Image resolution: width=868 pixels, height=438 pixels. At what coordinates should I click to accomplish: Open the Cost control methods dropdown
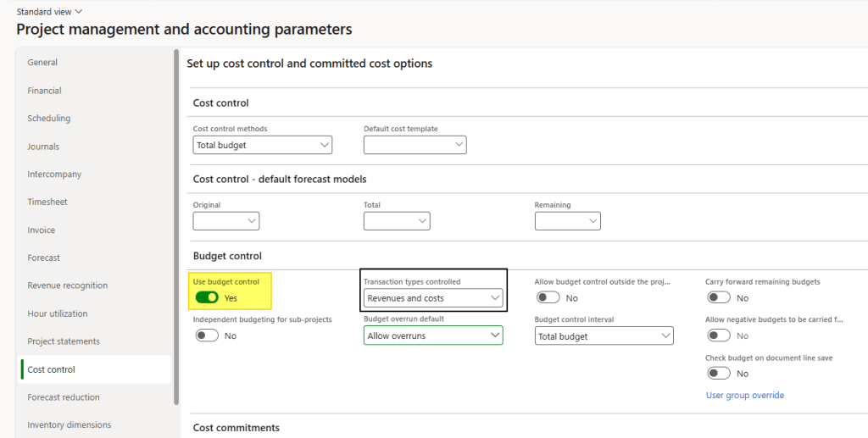tap(262, 145)
